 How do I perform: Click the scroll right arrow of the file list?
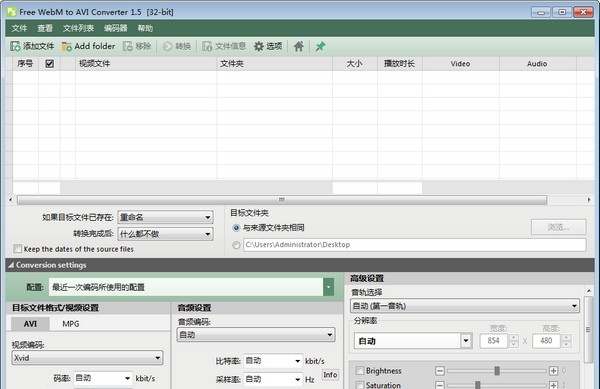click(x=589, y=200)
